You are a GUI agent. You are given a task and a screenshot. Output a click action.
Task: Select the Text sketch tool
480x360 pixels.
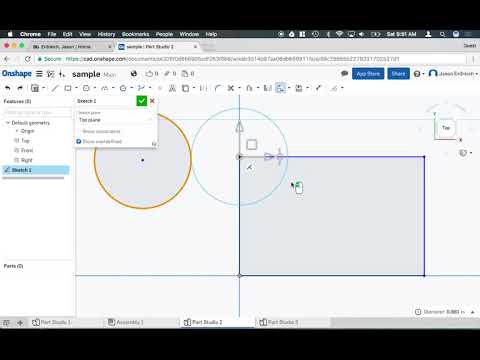pyautogui.click(x=172, y=88)
